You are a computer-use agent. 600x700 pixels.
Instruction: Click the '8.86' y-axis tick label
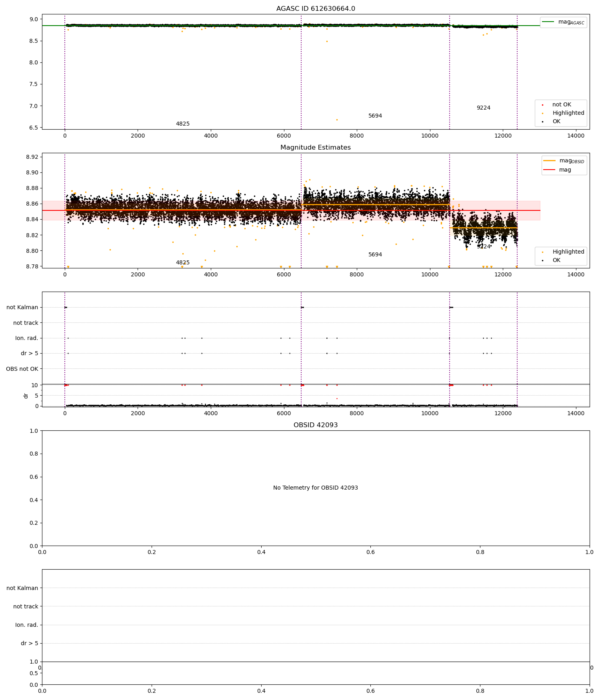point(32,204)
